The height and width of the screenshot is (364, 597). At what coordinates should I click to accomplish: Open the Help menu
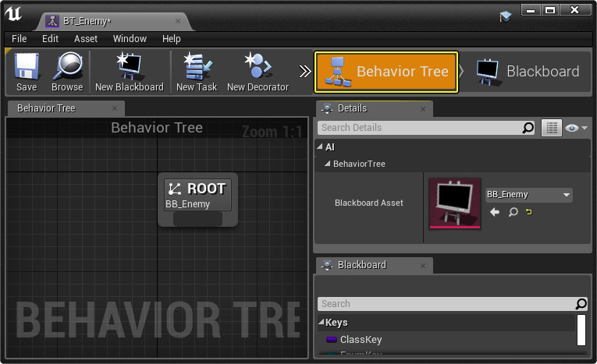[172, 39]
